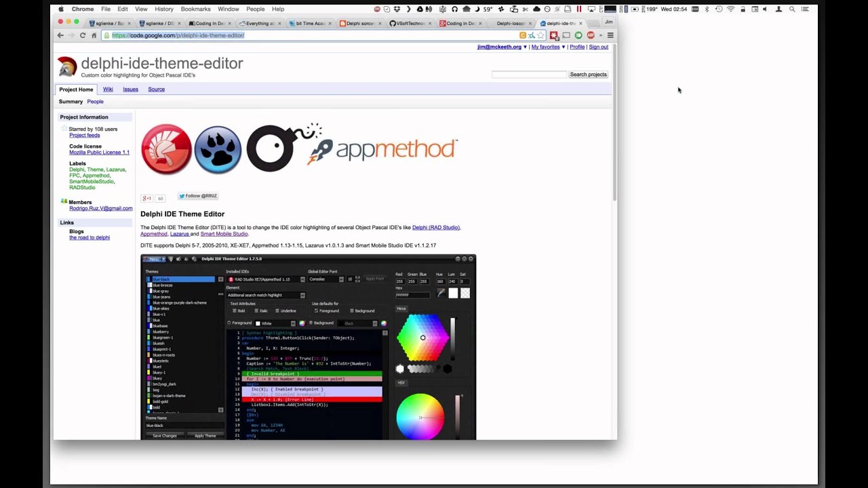Open the macOS Notification Center icon
Screen dimensions: 868x488
805,9
